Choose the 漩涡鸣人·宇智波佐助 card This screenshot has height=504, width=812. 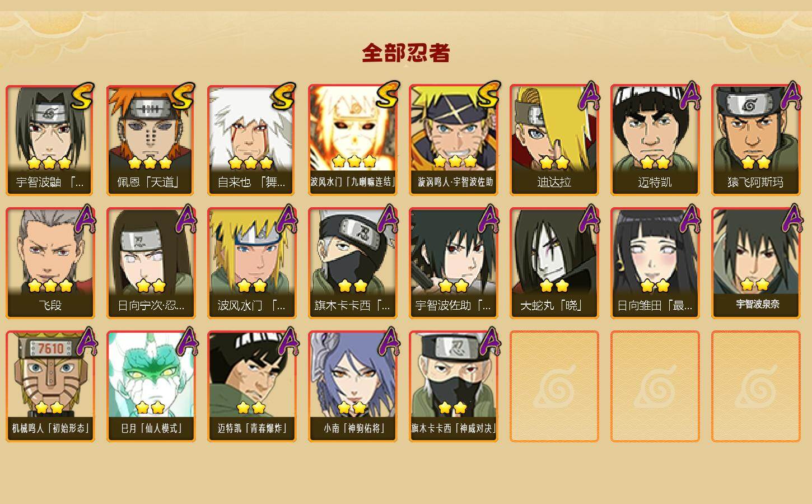pyautogui.click(x=453, y=140)
